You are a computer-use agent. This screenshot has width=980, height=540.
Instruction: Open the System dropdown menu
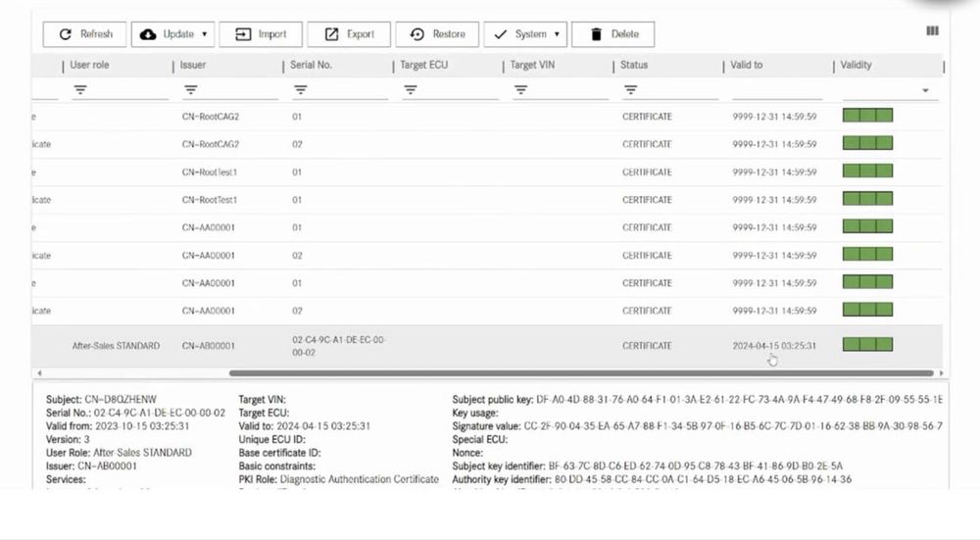[x=525, y=34]
